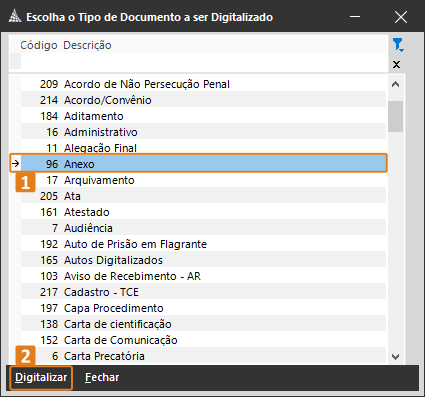Select row 138 Carta de cientificação

coord(203,324)
